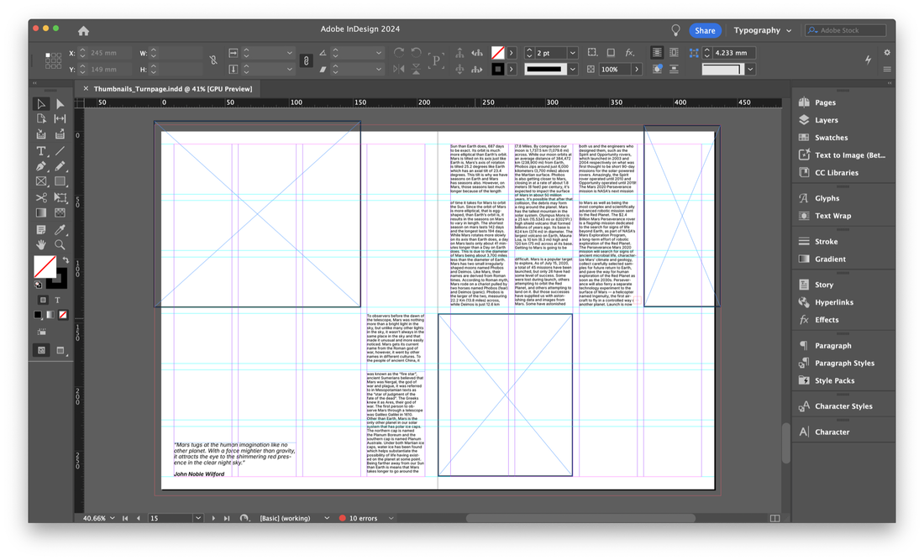Click the flip horizontal icon
Viewport: 924px width, 560px height.
pyautogui.click(x=399, y=69)
